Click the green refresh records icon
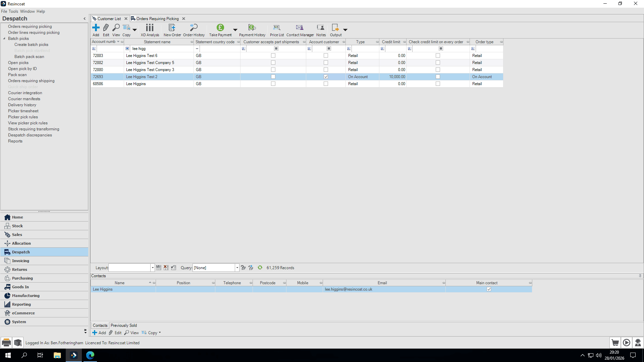The width and height of the screenshot is (644, 362). [260, 267]
